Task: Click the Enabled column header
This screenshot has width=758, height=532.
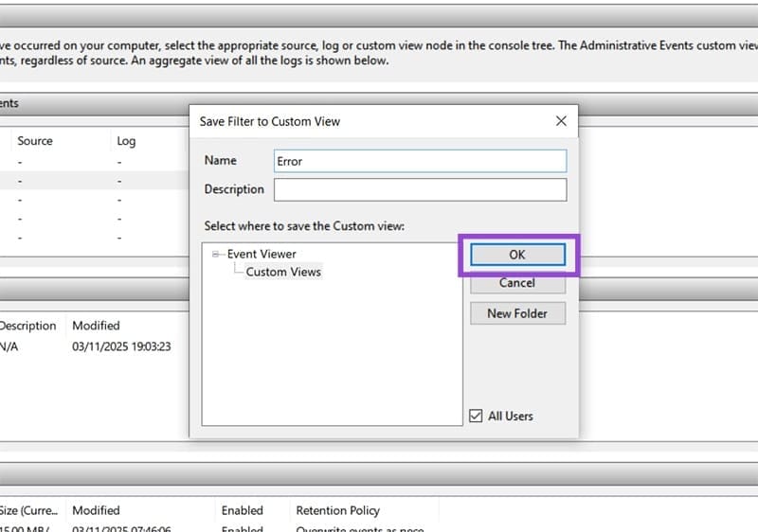Action: 242,510
